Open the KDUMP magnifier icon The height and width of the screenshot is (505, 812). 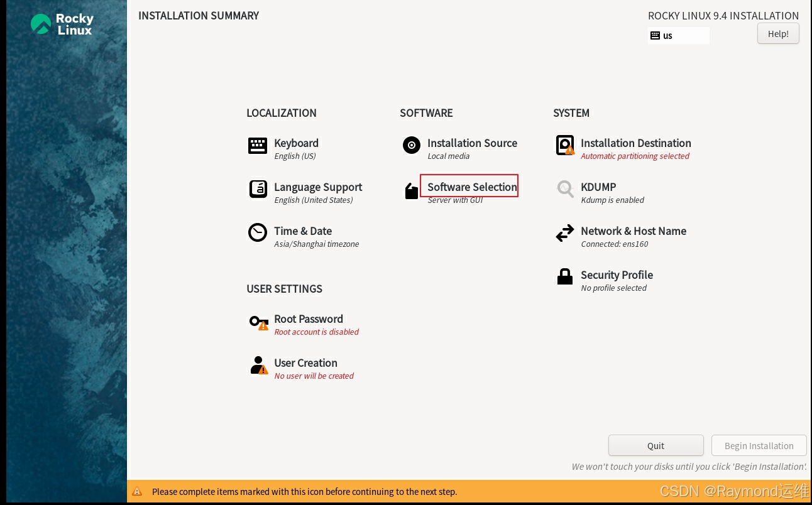(565, 189)
